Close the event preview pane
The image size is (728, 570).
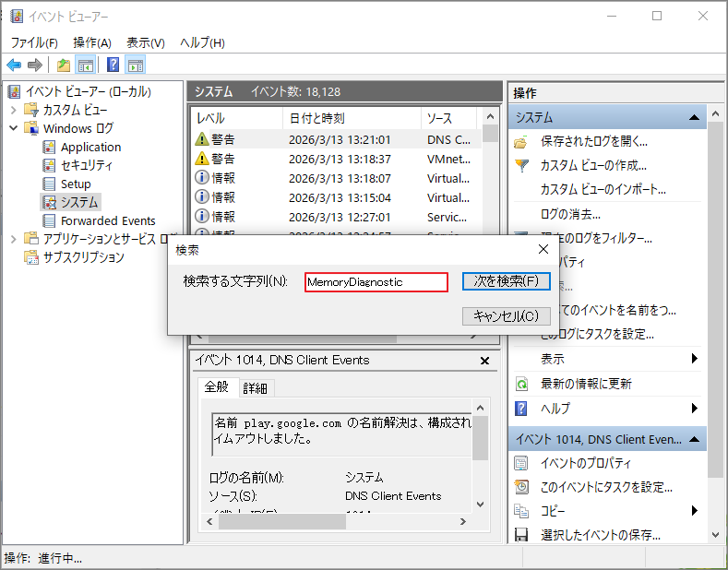[484, 361]
